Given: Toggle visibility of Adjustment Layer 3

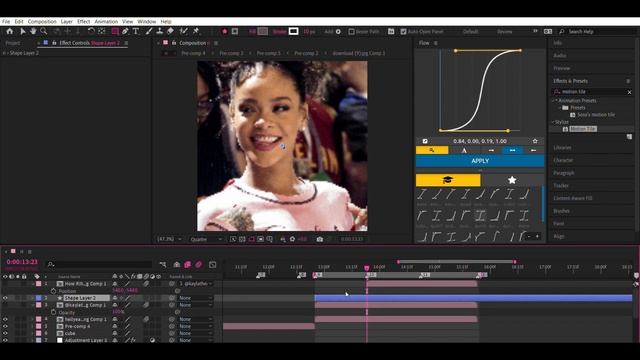Looking at the screenshot, I should (x=5, y=340).
